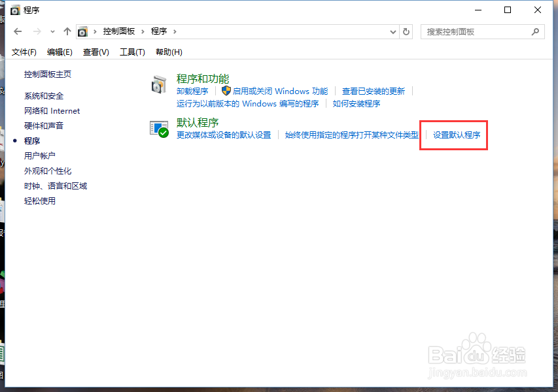Click the 卸载程序 link
558x392 pixels.
(x=192, y=91)
